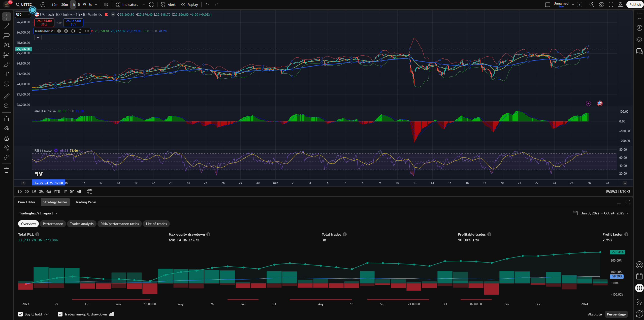This screenshot has width=644, height=320.
Task: Open the Alert creation tool
Action: coord(168,5)
